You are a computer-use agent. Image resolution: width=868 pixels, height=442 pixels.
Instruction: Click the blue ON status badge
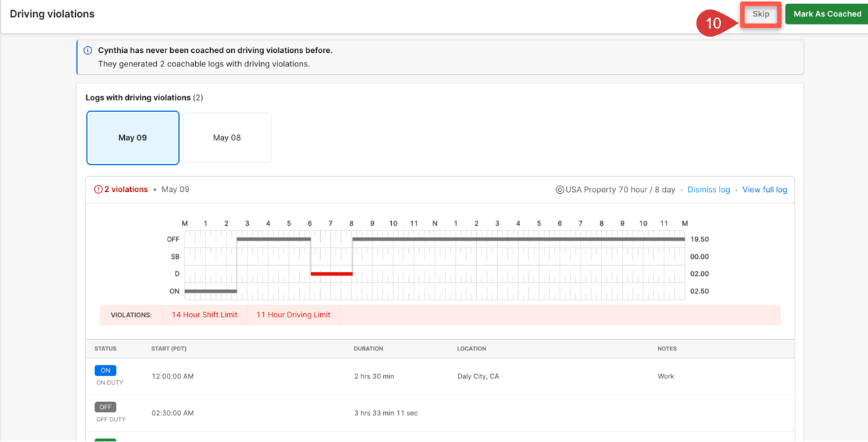pos(105,371)
